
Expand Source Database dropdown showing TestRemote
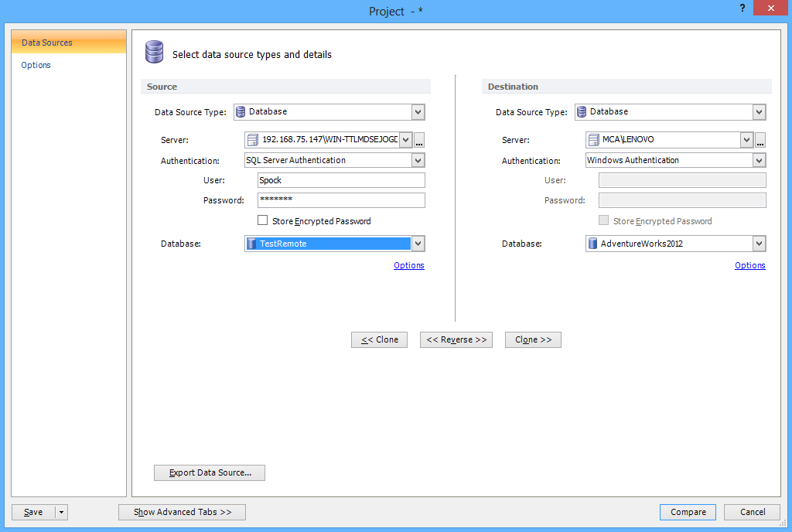click(x=418, y=244)
